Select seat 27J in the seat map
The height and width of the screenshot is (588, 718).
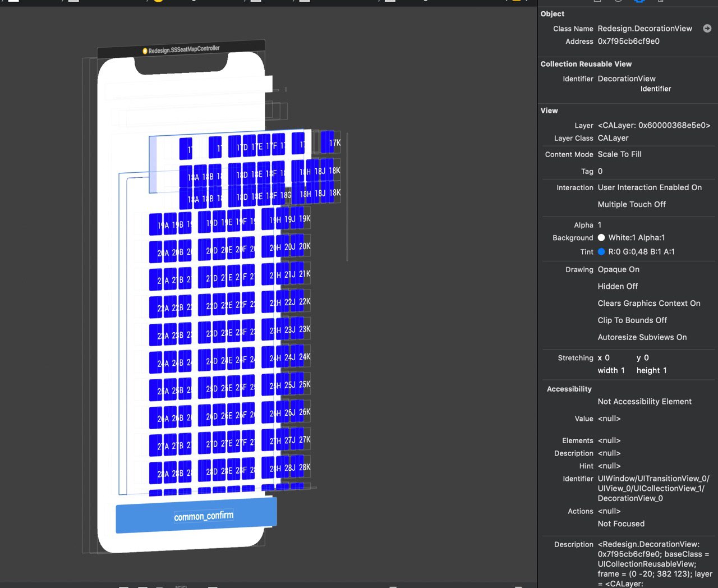[289, 440]
